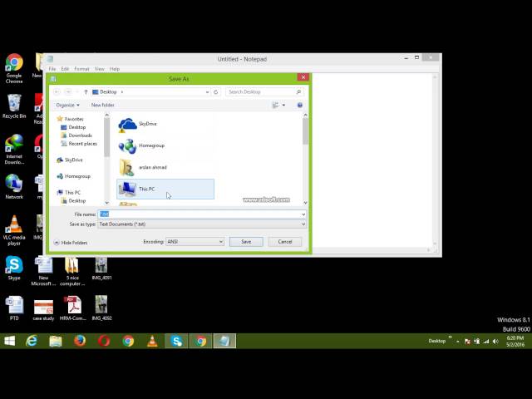Screen dimensions: 532x399
Task: Click Desktop in the address breadcrumb
Action: pos(108,92)
